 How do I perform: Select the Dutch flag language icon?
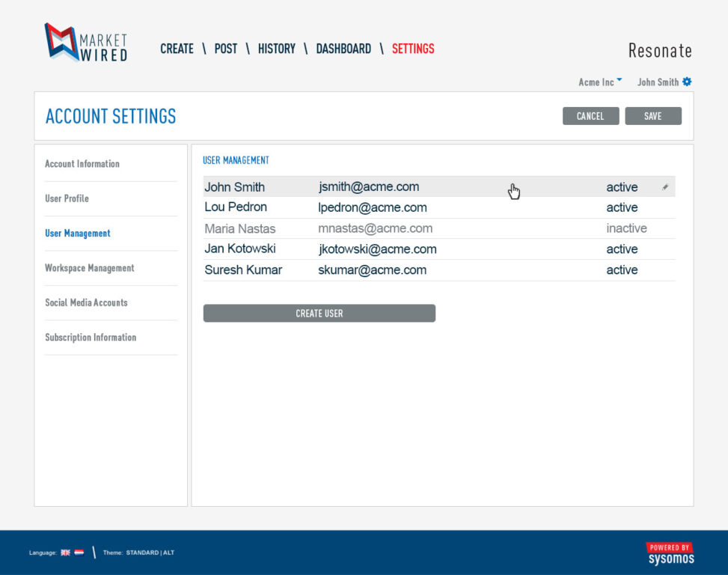(79, 553)
